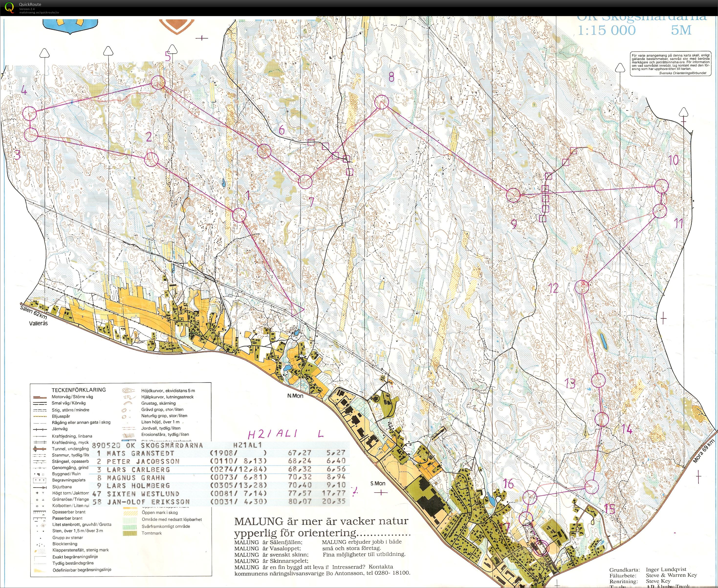The width and height of the screenshot is (718, 588).
Task: Click the "1:15 000" map scale text
Action: point(606,31)
